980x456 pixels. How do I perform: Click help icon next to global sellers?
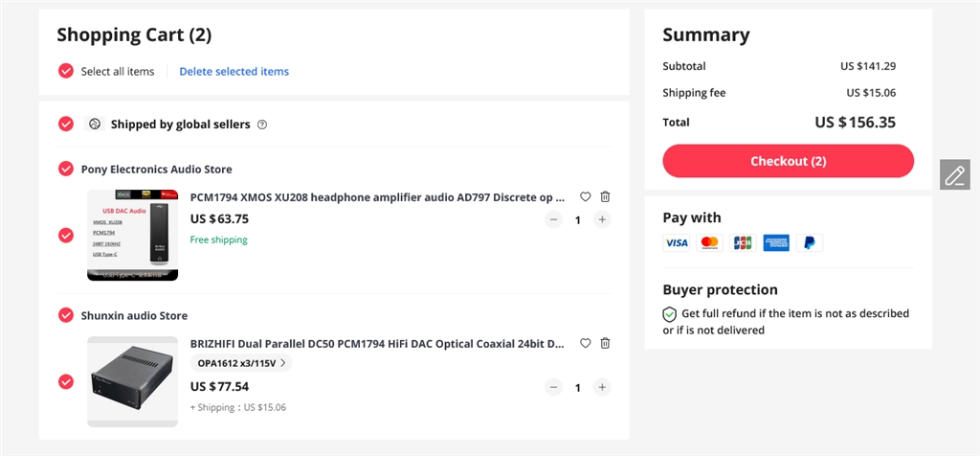pyautogui.click(x=262, y=125)
